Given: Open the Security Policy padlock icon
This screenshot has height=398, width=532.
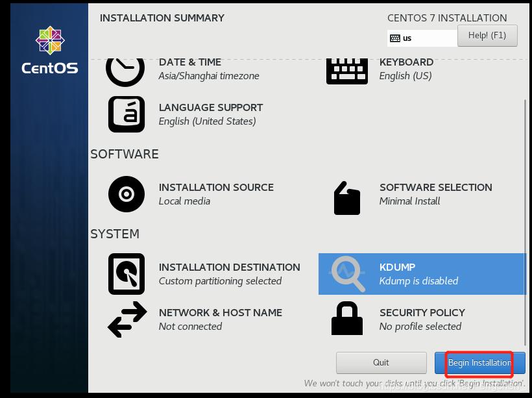Looking at the screenshot, I should click(x=346, y=318).
